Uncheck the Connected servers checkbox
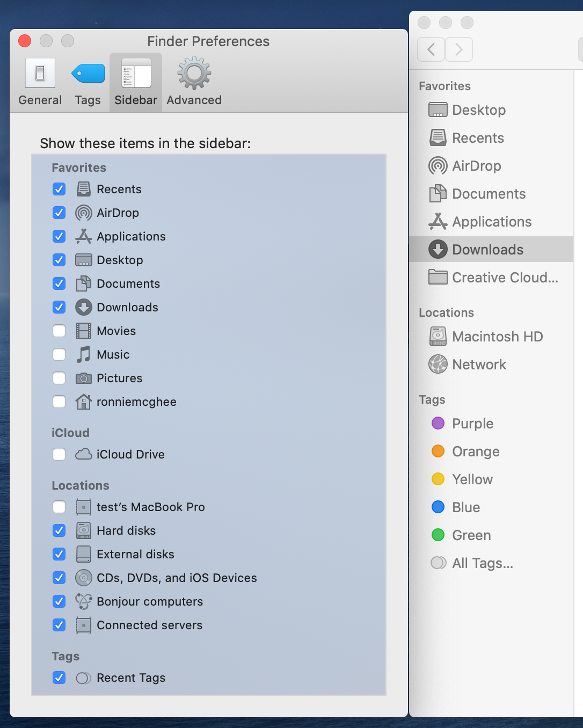The width and height of the screenshot is (583, 728). (x=59, y=625)
